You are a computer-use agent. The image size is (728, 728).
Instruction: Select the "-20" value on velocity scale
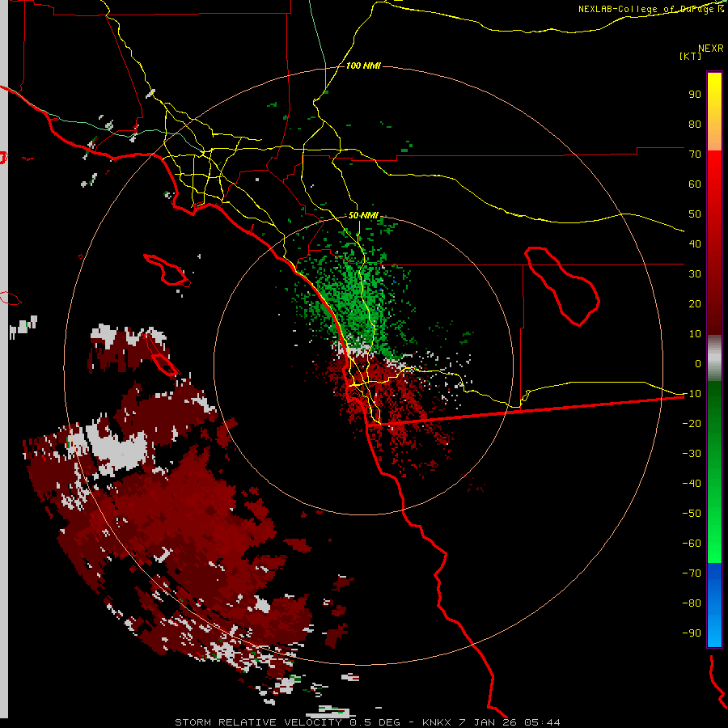pos(692,424)
